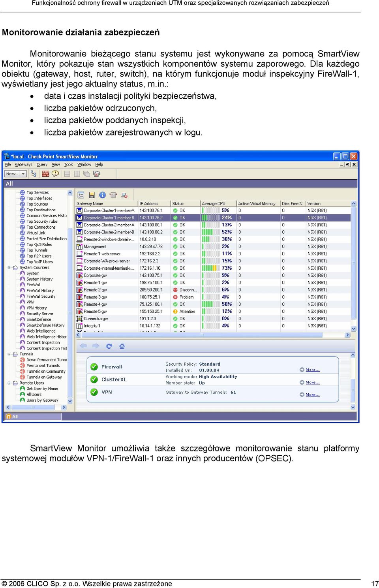Click the disconnect gateway icon with red X
Viewport: 379px width, 588px height.
click(x=124, y=195)
